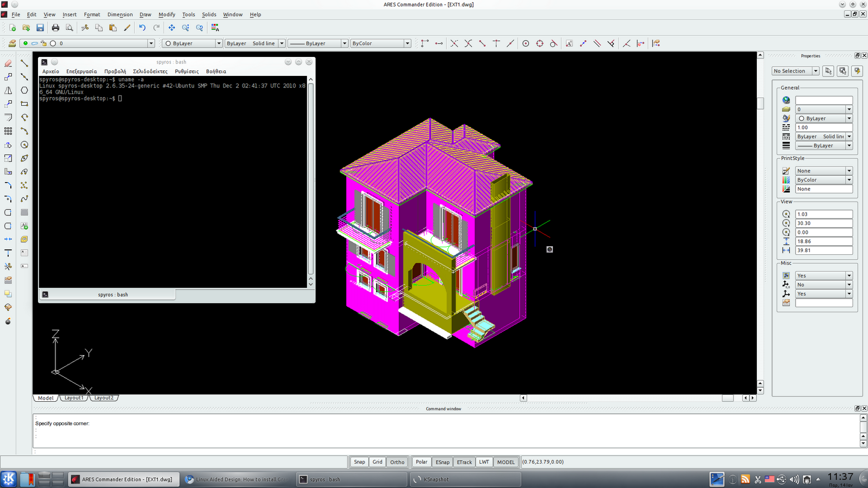Click the 1.03 view field in Properties

click(x=823, y=214)
